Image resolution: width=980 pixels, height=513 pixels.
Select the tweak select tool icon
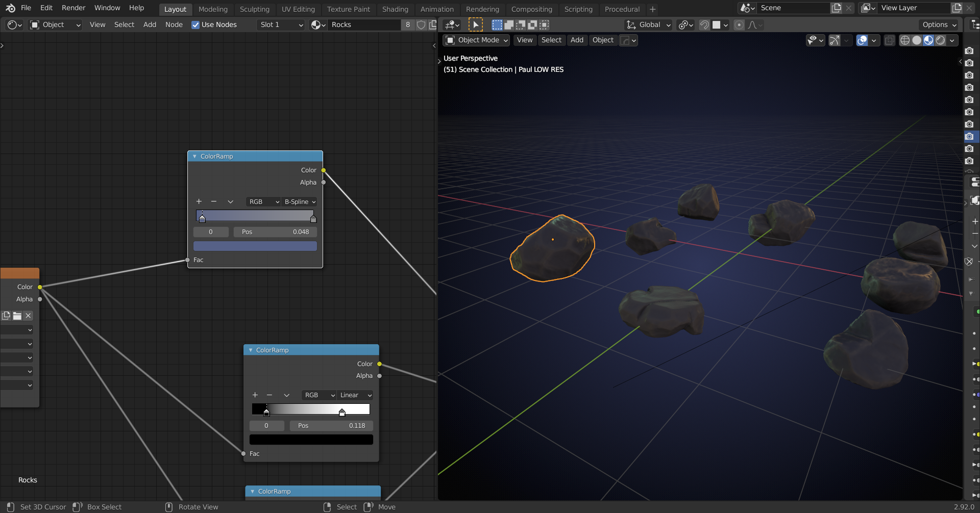click(x=475, y=24)
